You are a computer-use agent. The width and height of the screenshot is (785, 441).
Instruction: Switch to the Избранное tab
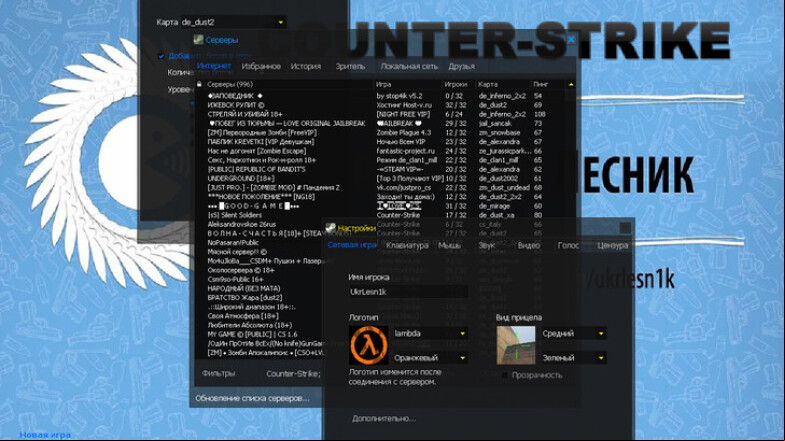tap(261, 66)
